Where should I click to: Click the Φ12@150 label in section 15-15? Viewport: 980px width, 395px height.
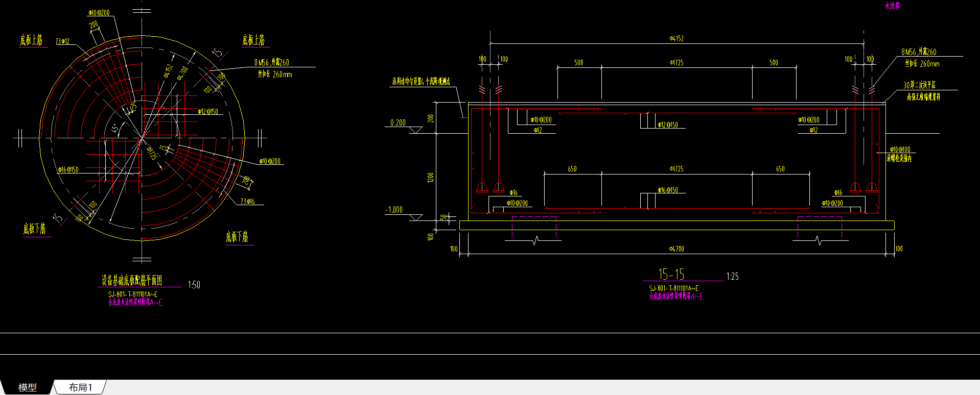pyautogui.click(x=668, y=125)
